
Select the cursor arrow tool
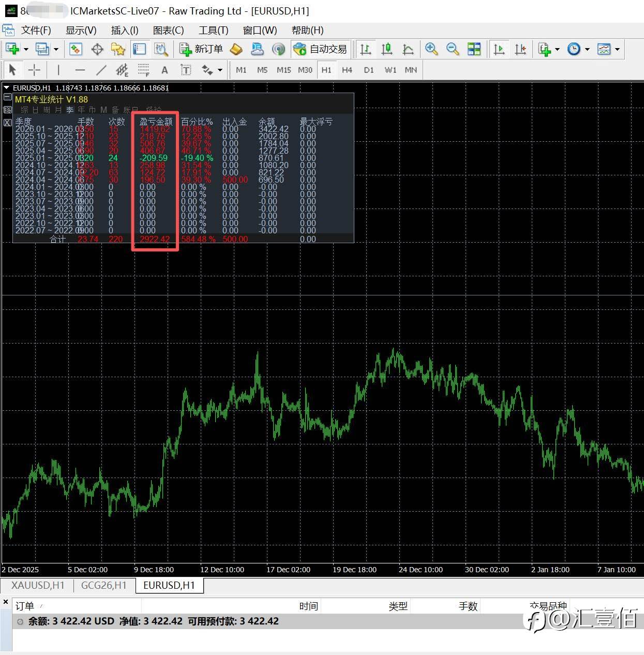[13, 70]
